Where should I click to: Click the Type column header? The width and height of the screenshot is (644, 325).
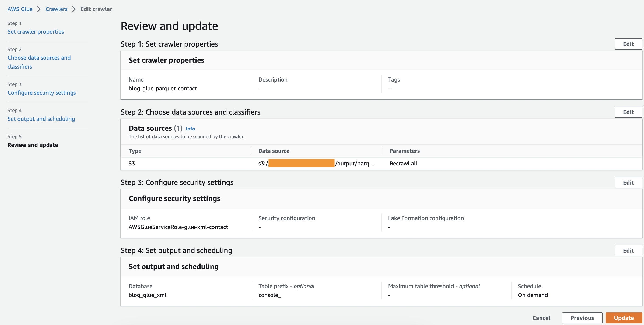click(x=135, y=151)
